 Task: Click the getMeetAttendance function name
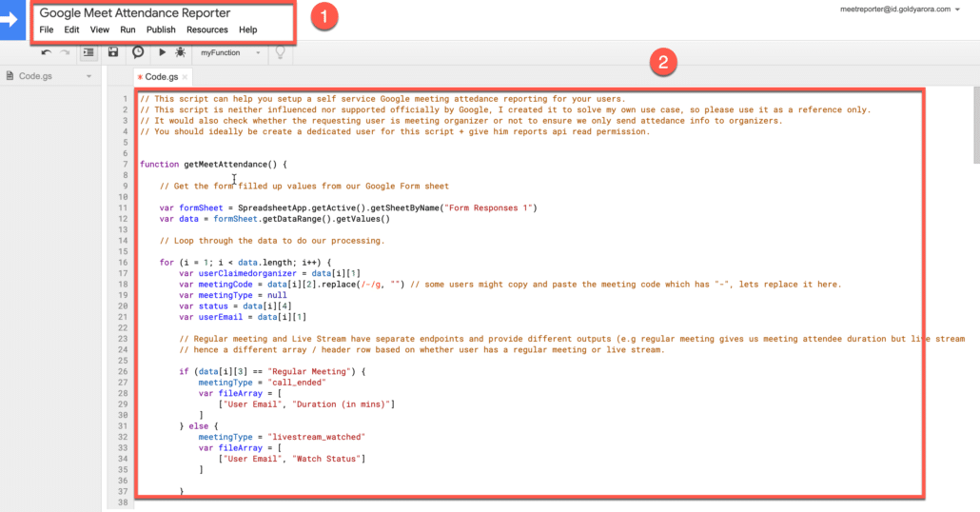(x=225, y=165)
